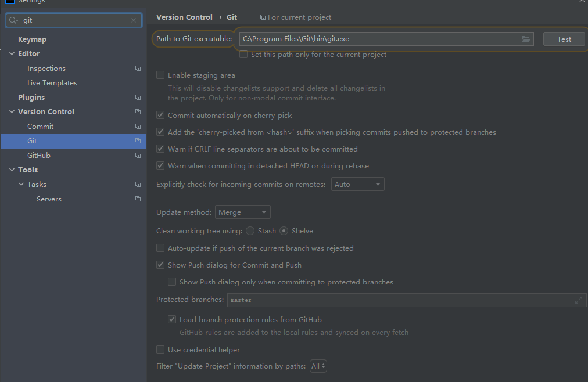
Task: Collapse the Version Control tree node
Action: point(12,112)
